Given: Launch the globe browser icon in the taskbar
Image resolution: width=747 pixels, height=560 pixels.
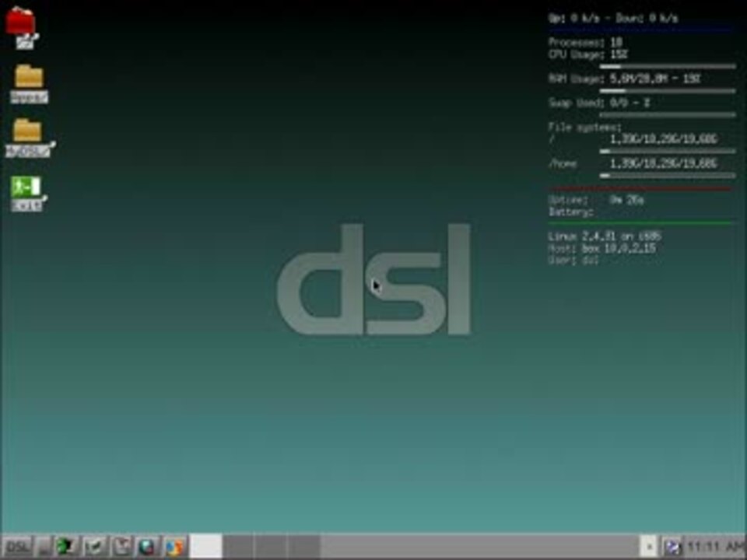Looking at the screenshot, I should pos(148,546).
